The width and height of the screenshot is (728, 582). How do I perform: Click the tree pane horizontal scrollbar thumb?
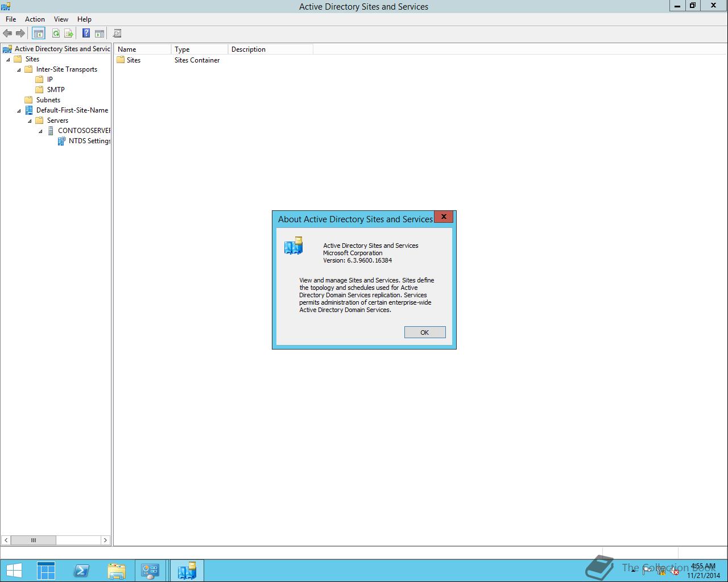(x=33, y=540)
